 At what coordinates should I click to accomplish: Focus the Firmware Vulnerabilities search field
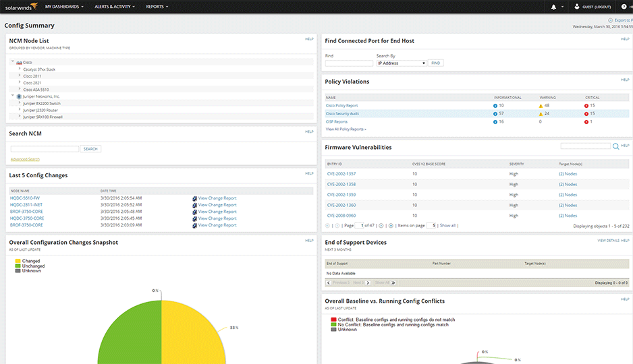pyautogui.click(x=585, y=146)
